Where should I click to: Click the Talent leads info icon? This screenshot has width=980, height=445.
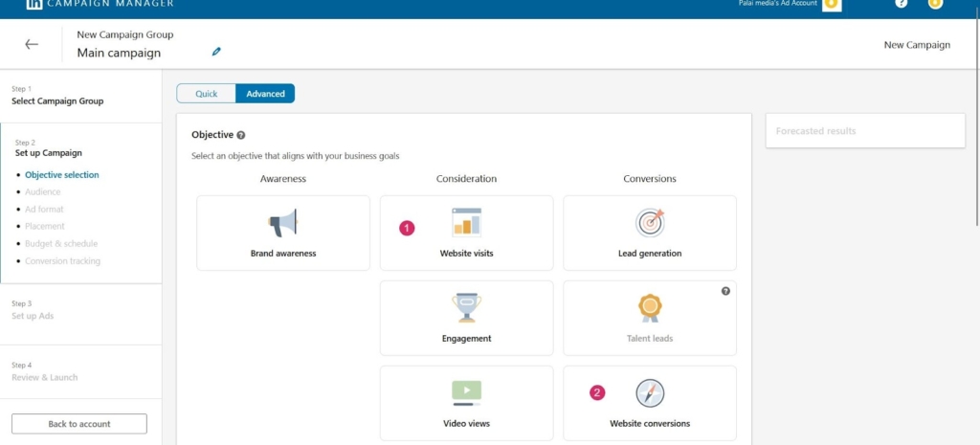(x=725, y=291)
